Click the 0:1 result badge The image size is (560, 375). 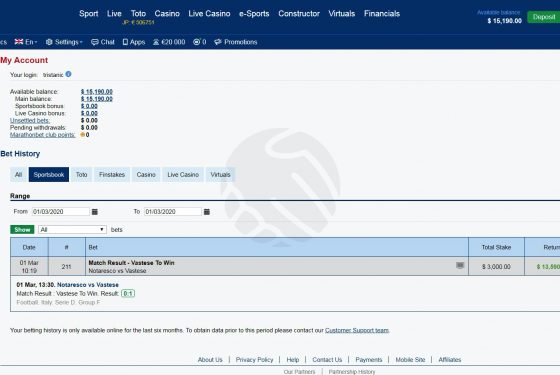coord(128,294)
